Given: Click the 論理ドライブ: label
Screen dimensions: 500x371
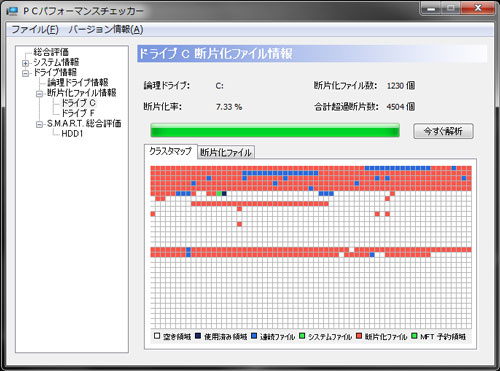Looking at the screenshot, I should (167, 86).
